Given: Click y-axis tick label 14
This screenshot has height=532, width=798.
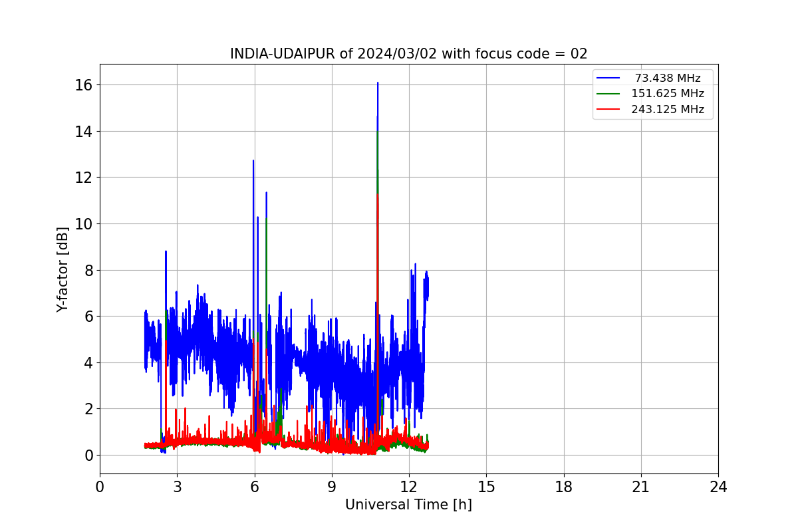Looking at the screenshot, I should pyautogui.click(x=83, y=131).
